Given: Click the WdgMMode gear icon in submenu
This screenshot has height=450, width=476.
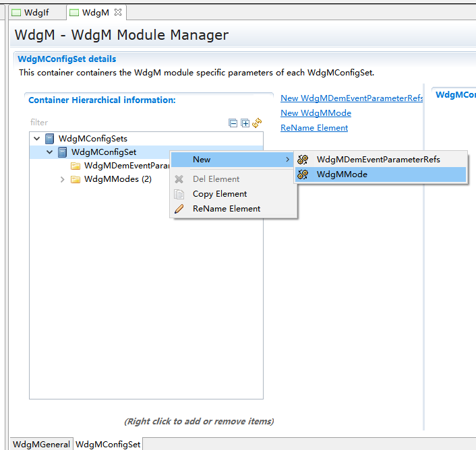Looking at the screenshot, I should 303,174.
